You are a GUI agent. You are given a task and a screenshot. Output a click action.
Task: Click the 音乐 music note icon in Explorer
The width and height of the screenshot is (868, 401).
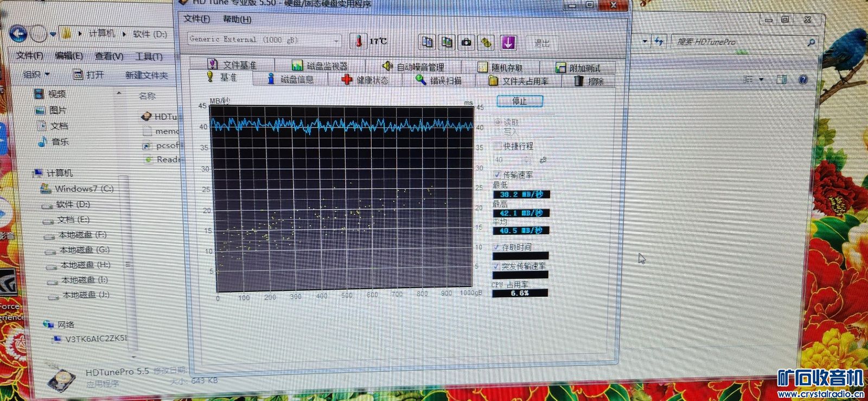43,142
